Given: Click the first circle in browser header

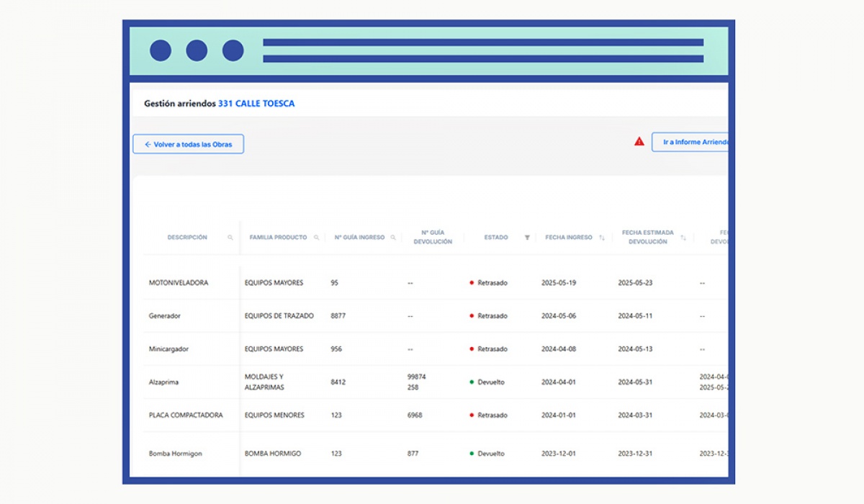Looking at the screenshot, I should [161, 50].
